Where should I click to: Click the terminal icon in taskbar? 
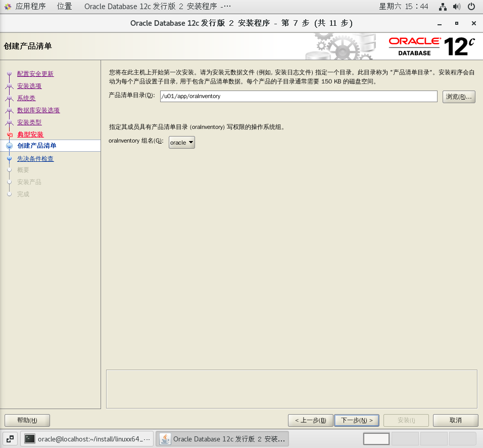pyautogui.click(x=30, y=438)
